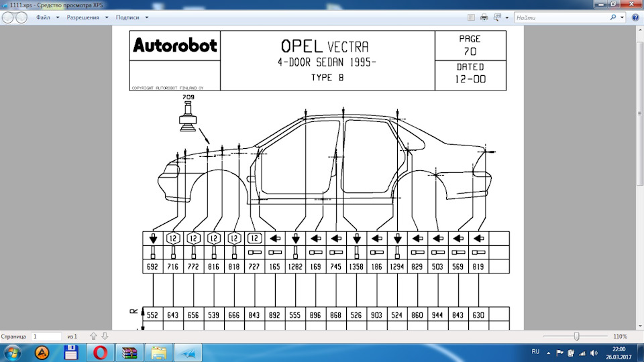Open Action Center flag tray icon
Image resolution: width=644 pixels, height=362 pixels.
click(x=559, y=353)
